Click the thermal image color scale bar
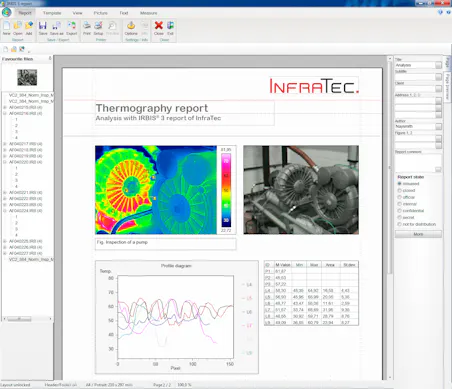452x389 pixels. 226,190
